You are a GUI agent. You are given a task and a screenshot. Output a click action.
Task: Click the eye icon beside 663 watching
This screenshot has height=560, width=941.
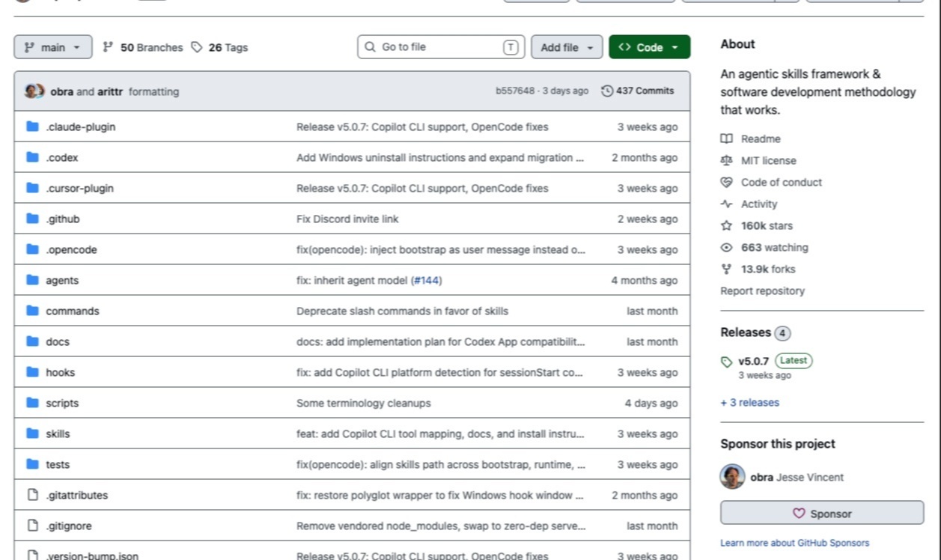(726, 247)
